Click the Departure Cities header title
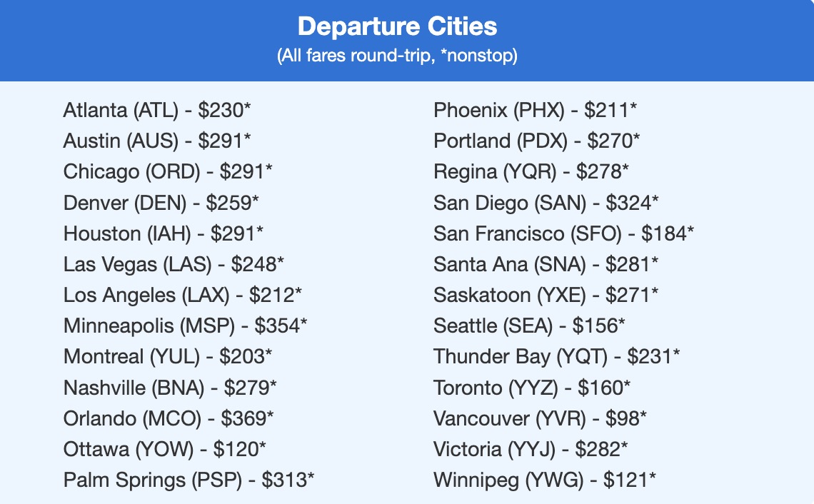Screen dimensions: 814x504 click(398, 27)
